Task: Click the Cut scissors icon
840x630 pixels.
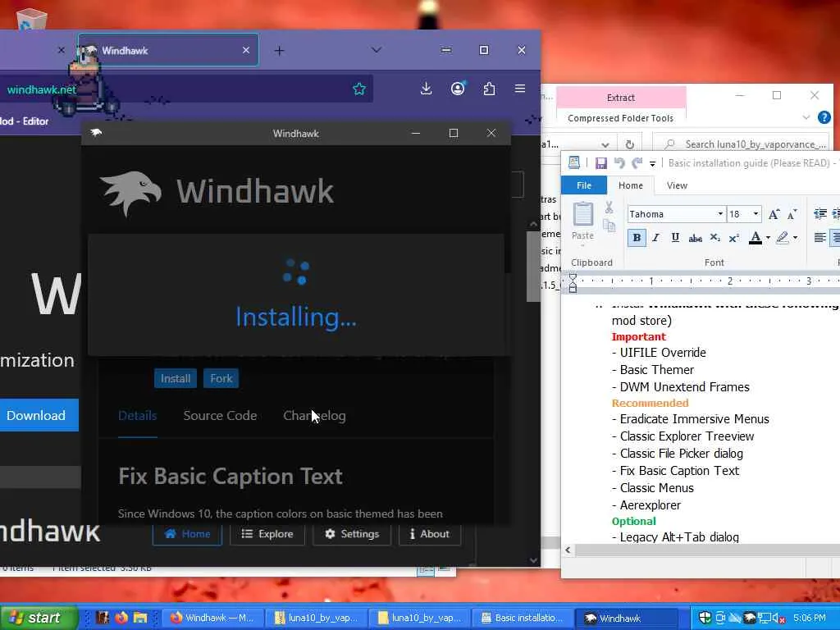Action: (x=609, y=208)
